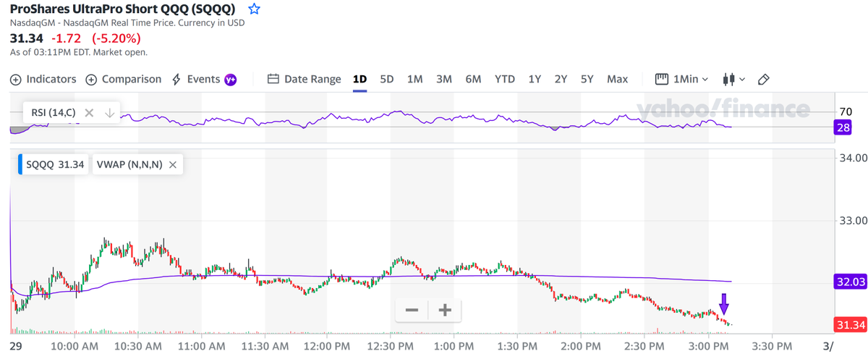
Task: Open the Events menu
Action: [204, 79]
